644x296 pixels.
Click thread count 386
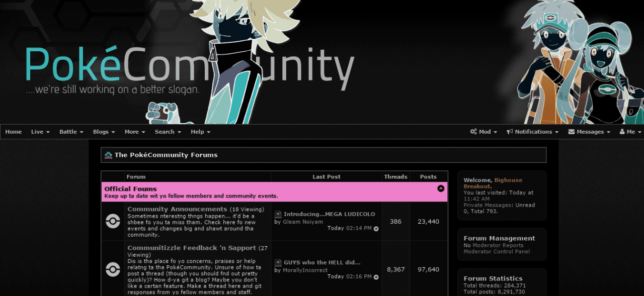395,222
